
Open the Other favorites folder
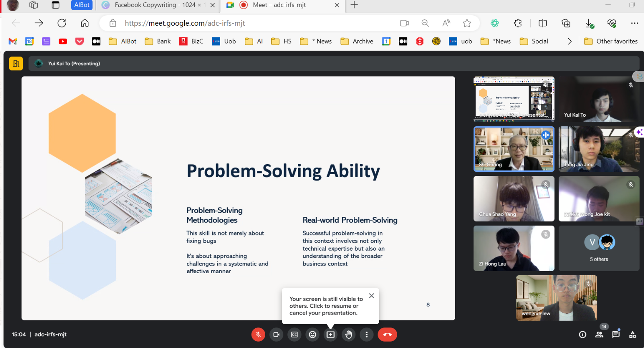point(611,41)
